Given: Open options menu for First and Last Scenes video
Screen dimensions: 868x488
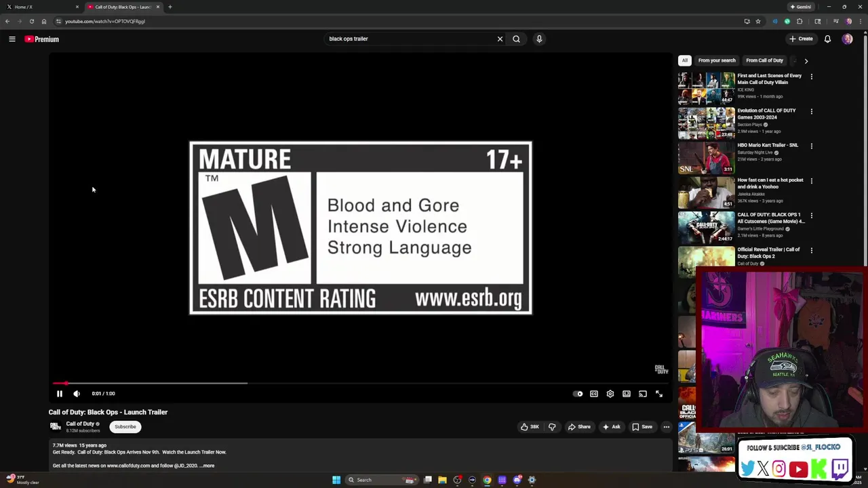Looking at the screenshot, I should coord(811,77).
